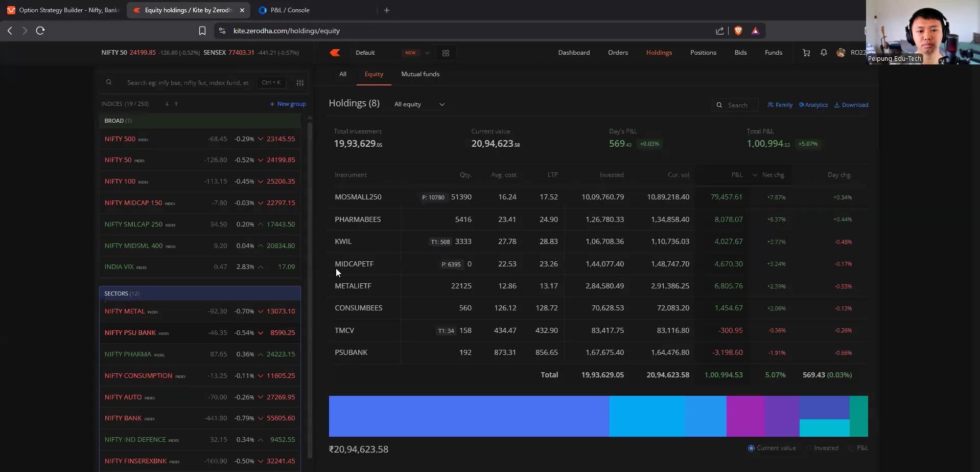Open the All equity dropdown

tap(419, 104)
